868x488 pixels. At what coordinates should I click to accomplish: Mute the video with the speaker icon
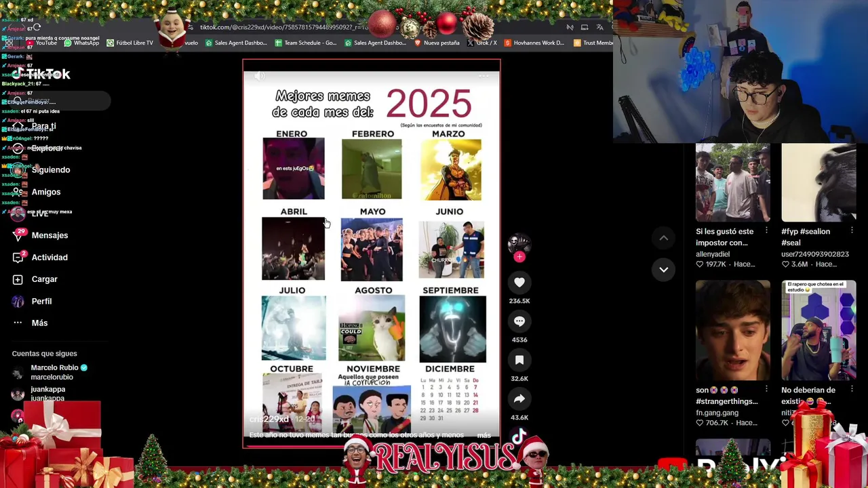click(x=260, y=76)
